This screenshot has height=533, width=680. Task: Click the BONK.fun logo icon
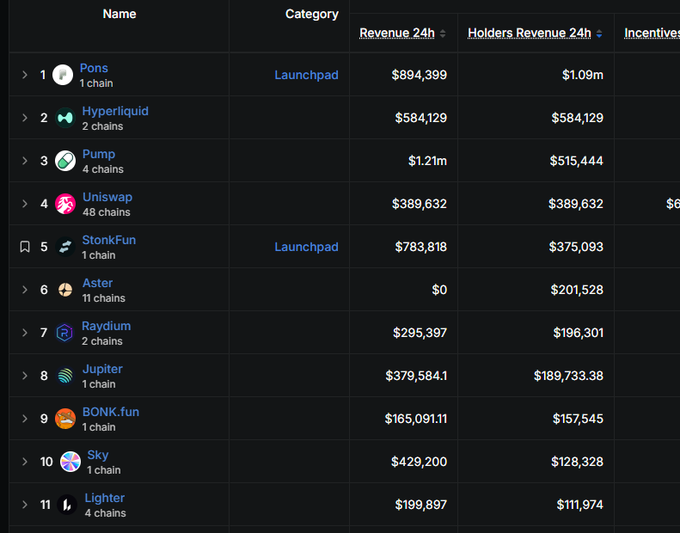coord(65,419)
